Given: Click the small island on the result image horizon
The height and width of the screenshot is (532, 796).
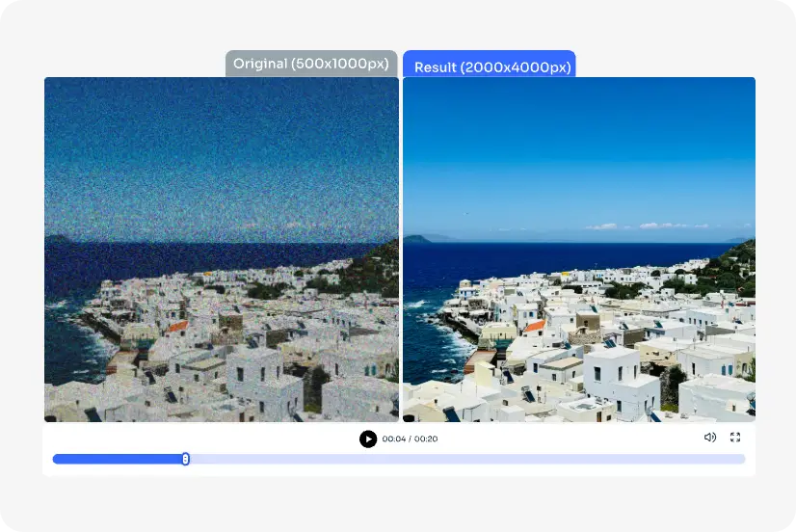Looking at the screenshot, I should click(x=418, y=239).
